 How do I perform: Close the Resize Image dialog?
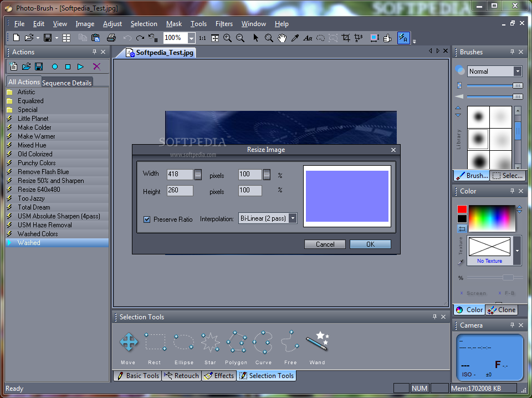[x=393, y=150]
